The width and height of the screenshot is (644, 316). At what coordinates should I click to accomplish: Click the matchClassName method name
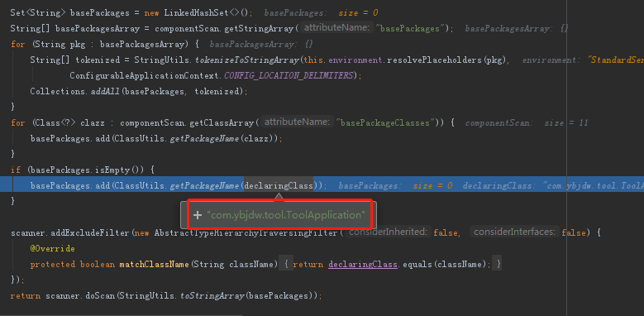pyautogui.click(x=154, y=264)
